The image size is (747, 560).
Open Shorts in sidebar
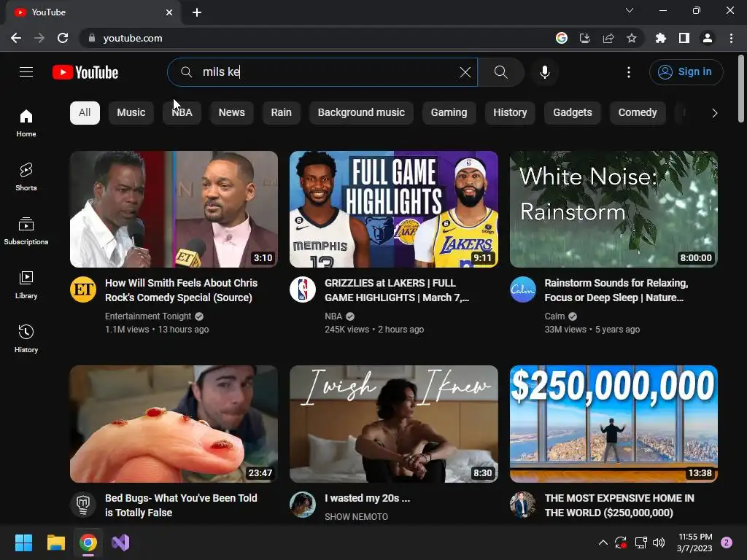26,176
